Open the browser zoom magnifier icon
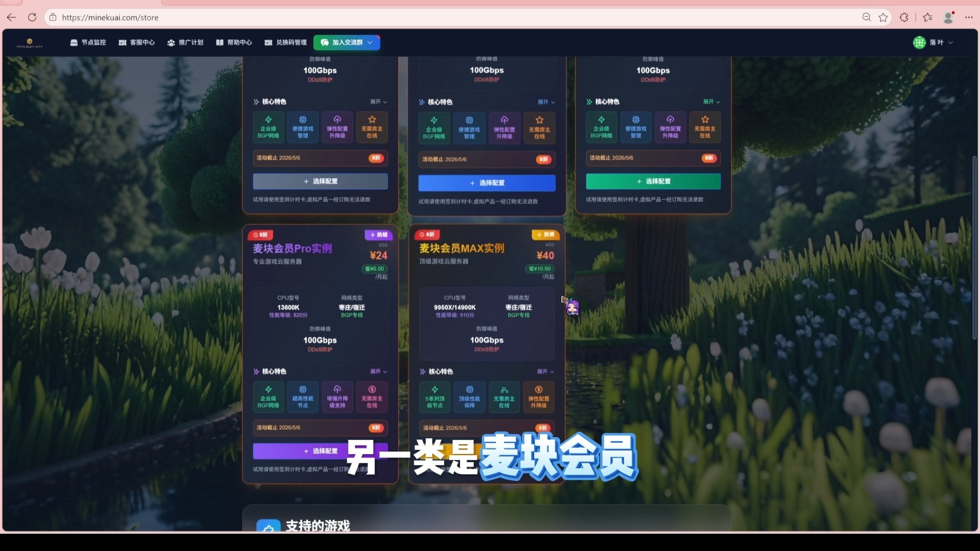This screenshot has width=980, height=551. [866, 17]
